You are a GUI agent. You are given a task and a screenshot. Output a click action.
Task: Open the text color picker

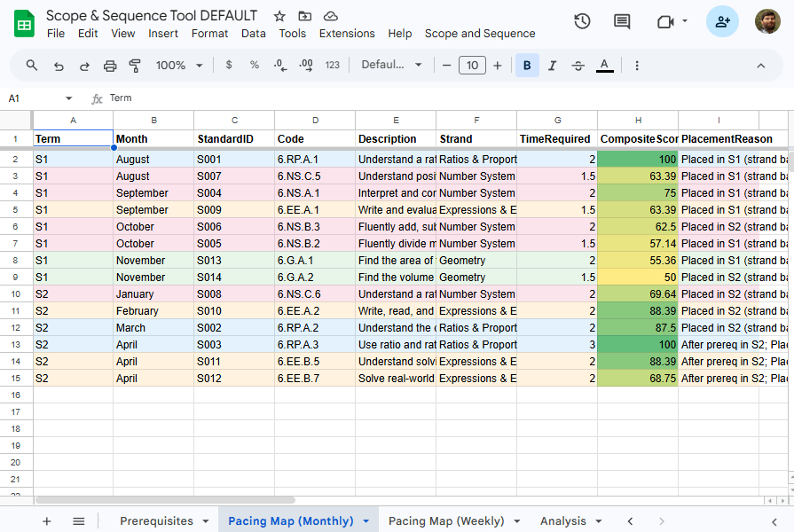click(x=605, y=66)
